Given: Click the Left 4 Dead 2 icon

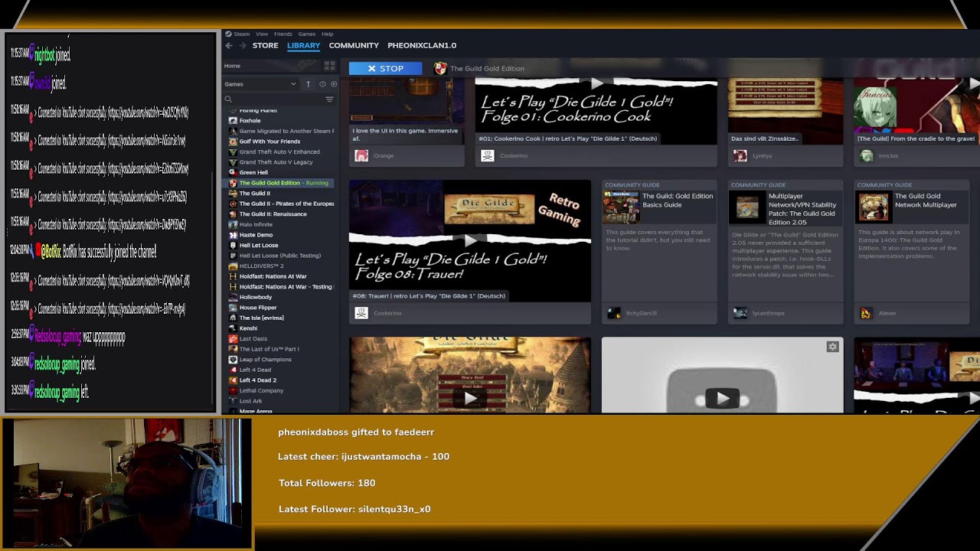Looking at the screenshot, I should pyautogui.click(x=233, y=380).
